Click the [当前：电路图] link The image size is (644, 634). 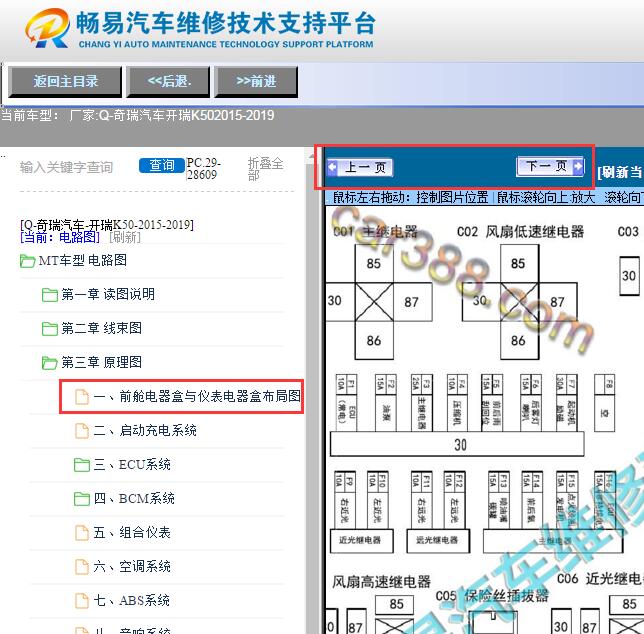click(x=60, y=237)
